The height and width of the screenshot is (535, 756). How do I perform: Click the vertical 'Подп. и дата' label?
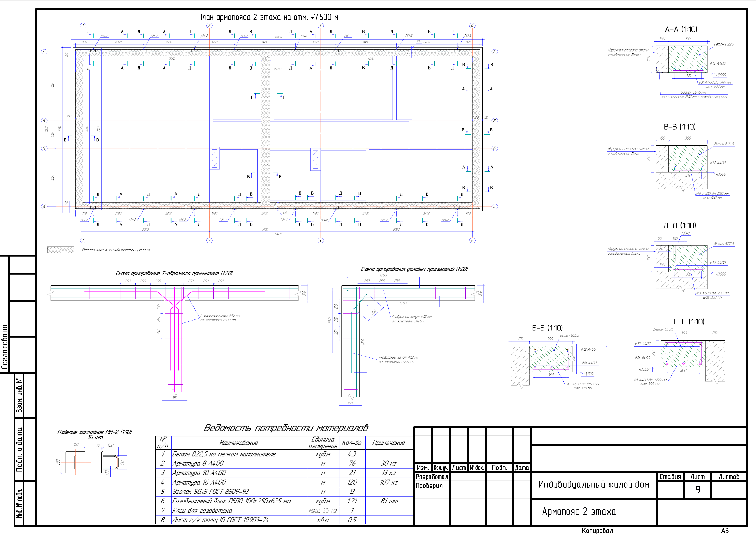click(19, 449)
